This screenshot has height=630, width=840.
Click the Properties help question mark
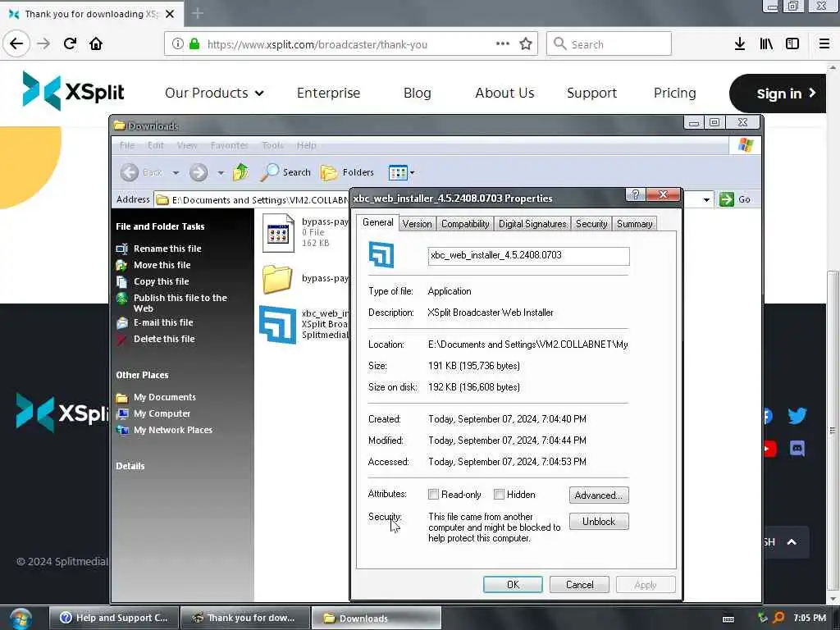tap(636, 194)
